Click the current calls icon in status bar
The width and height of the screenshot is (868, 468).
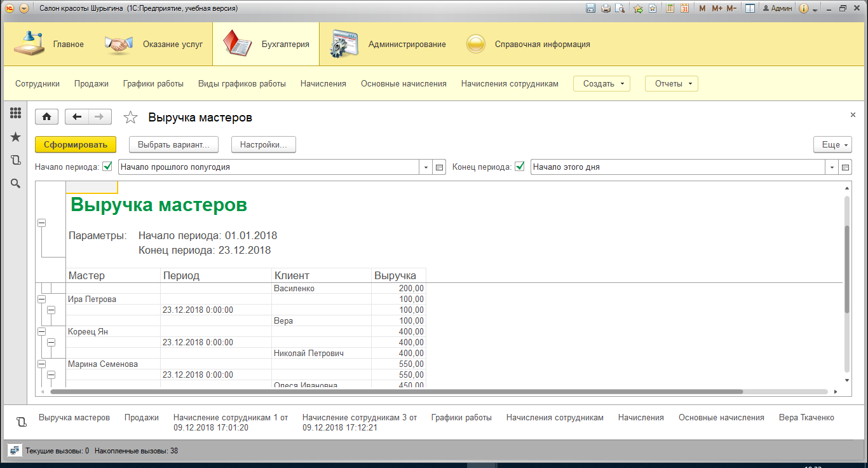click(x=15, y=451)
